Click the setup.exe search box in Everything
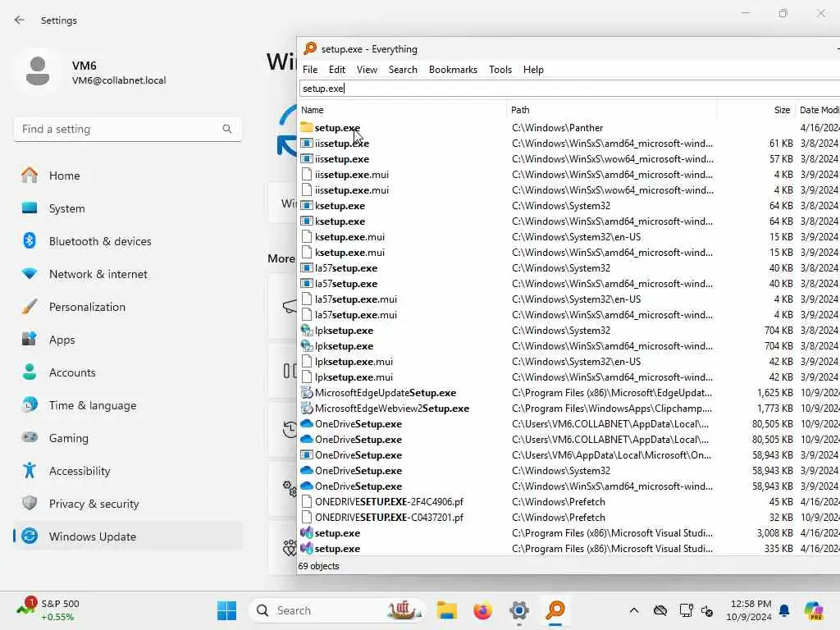 (569, 89)
